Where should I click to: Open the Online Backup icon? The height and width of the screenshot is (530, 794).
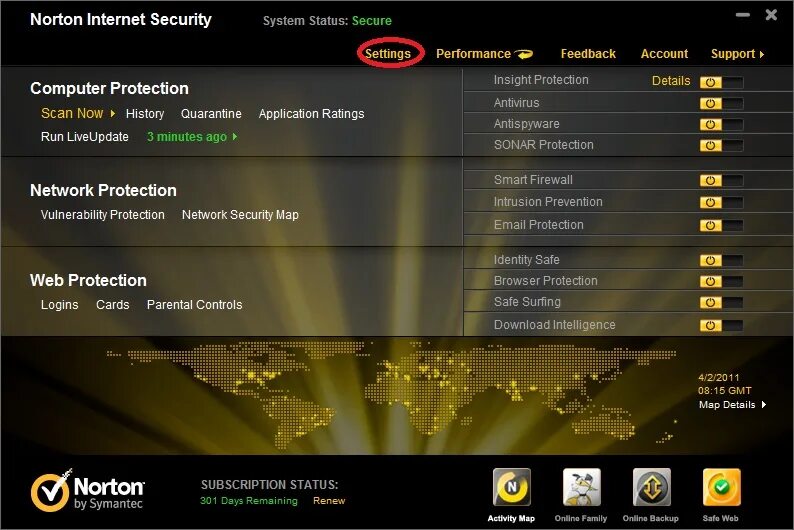point(651,487)
